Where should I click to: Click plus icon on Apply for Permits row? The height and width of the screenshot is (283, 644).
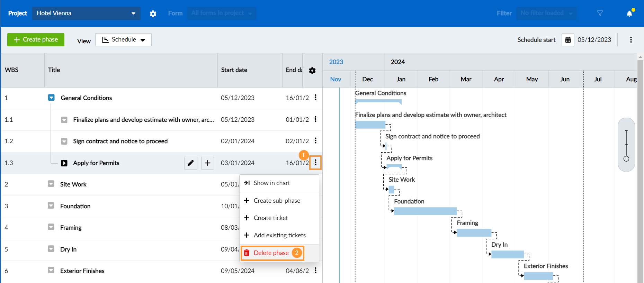tap(207, 163)
